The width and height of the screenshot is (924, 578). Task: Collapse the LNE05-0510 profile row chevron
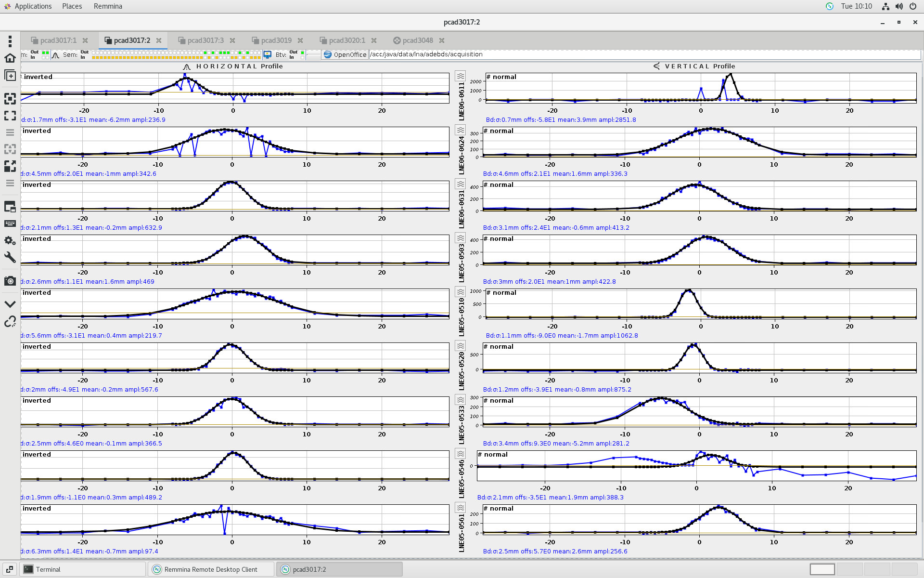pyautogui.click(x=461, y=292)
